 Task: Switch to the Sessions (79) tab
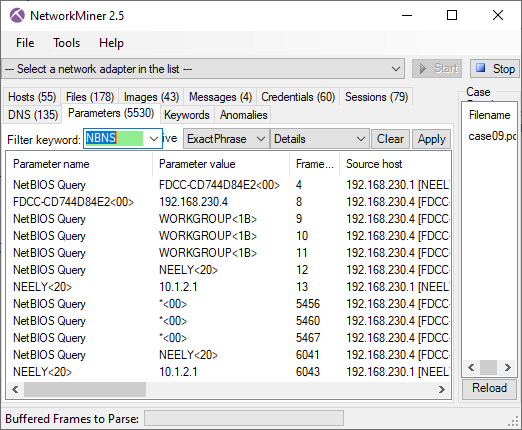(x=376, y=97)
